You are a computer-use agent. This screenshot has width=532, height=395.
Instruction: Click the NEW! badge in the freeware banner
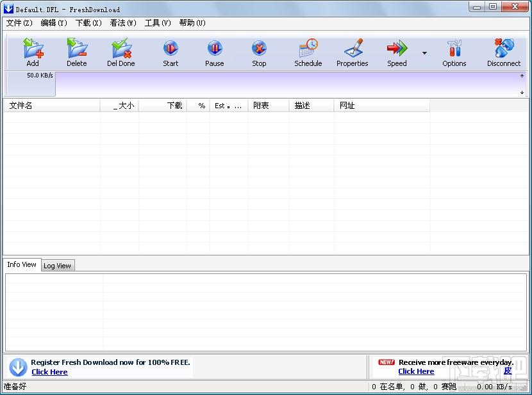[x=386, y=362]
